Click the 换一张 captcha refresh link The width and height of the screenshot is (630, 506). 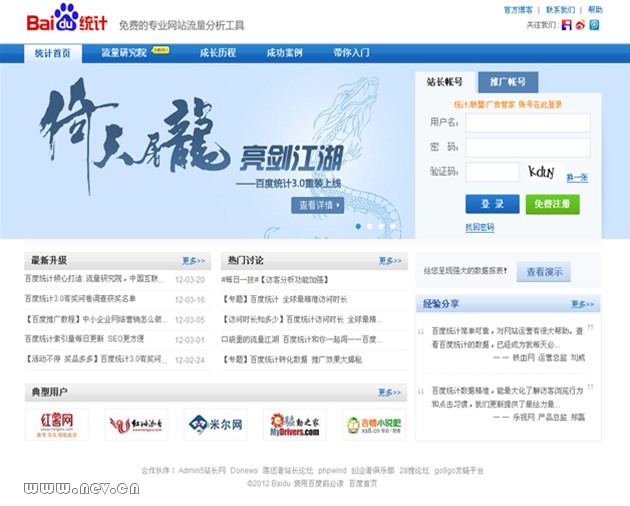coord(577,177)
